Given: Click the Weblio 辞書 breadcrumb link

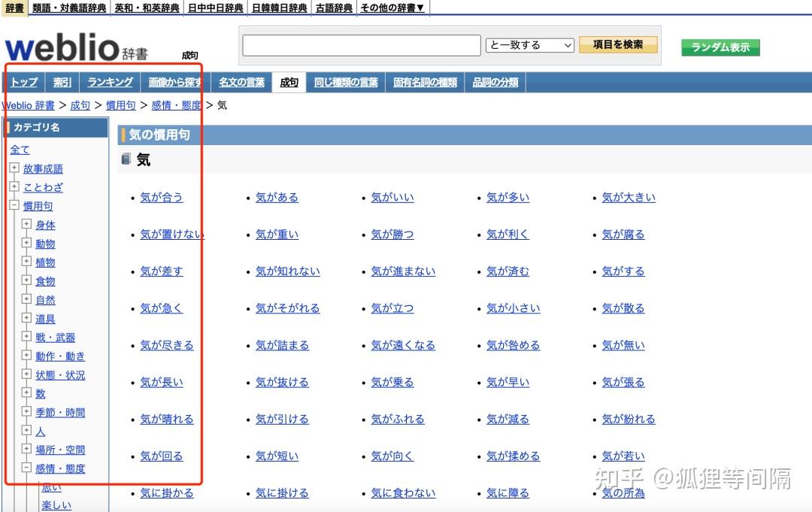Looking at the screenshot, I should click(x=28, y=105).
